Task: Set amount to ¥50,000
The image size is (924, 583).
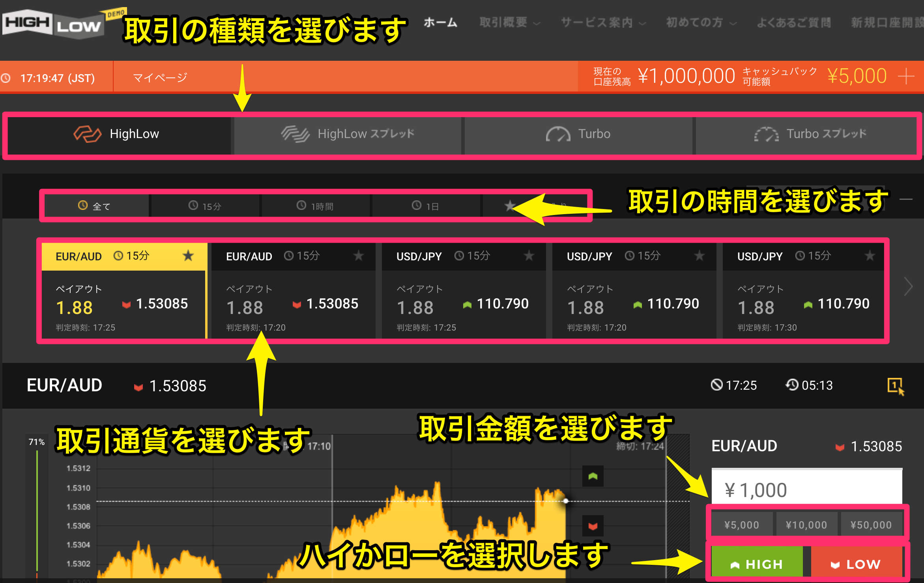Action: pyautogui.click(x=871, y=525)
